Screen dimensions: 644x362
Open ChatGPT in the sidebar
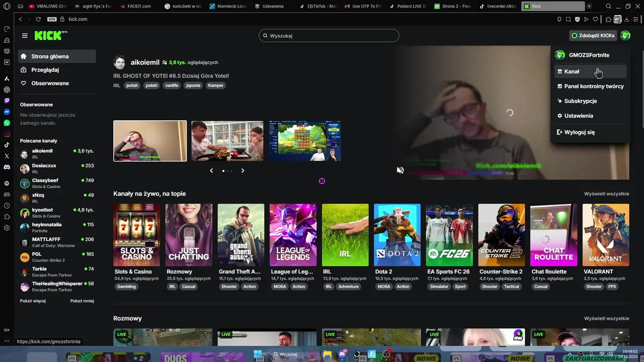(x=7, y=89)
